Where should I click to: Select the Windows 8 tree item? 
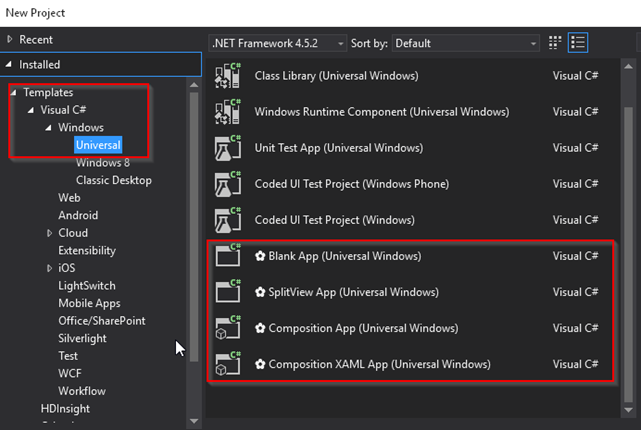[103, 162]
